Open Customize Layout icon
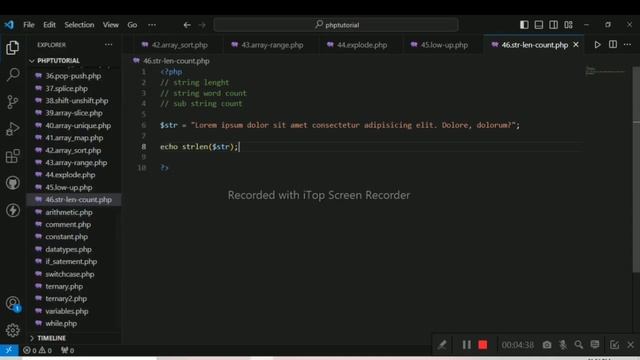This screenshot has height=360, width=640. click(x=568, y=25)
